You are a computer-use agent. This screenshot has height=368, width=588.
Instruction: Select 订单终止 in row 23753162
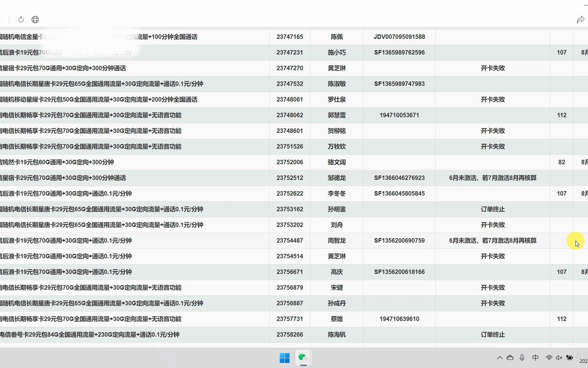pyautogui.click(x=493, y=209)
